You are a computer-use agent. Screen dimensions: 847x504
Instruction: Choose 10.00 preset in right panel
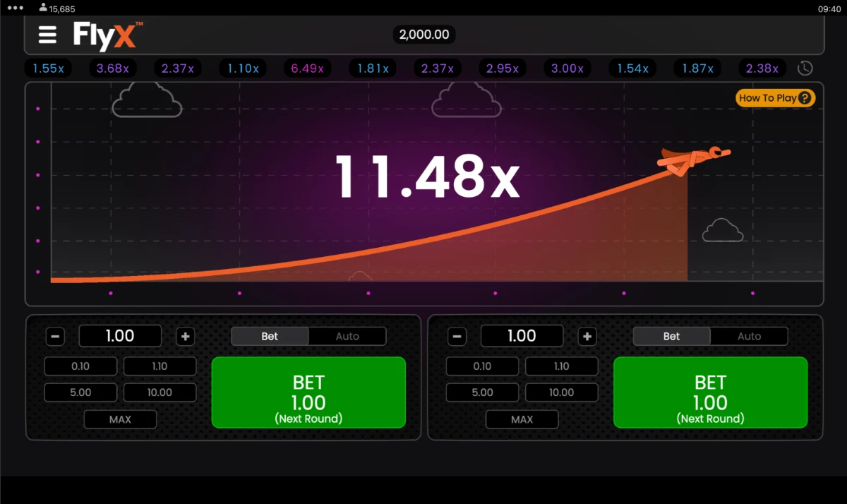tap(562, 392)
